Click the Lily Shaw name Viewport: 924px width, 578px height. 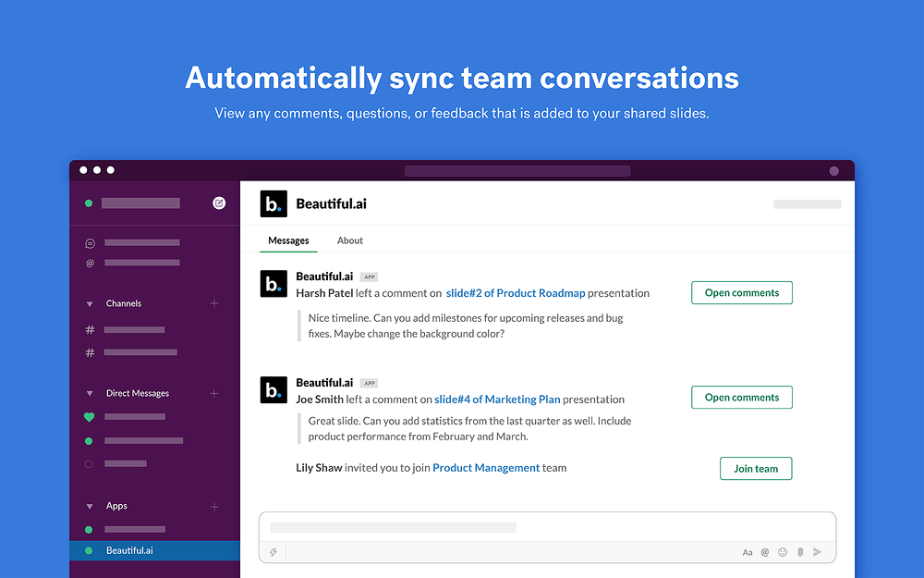(x=319, y=468)
